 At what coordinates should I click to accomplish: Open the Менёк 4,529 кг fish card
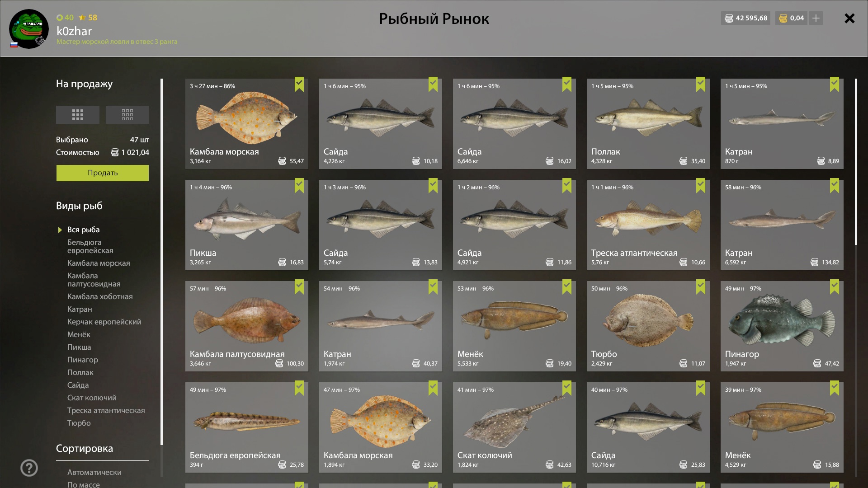(x=782, y=427)
